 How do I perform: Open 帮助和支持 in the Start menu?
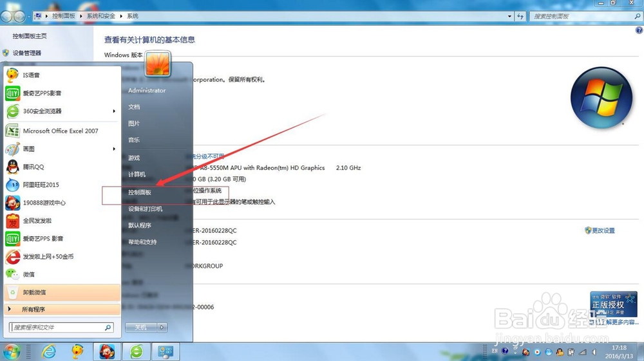(142, 242)
